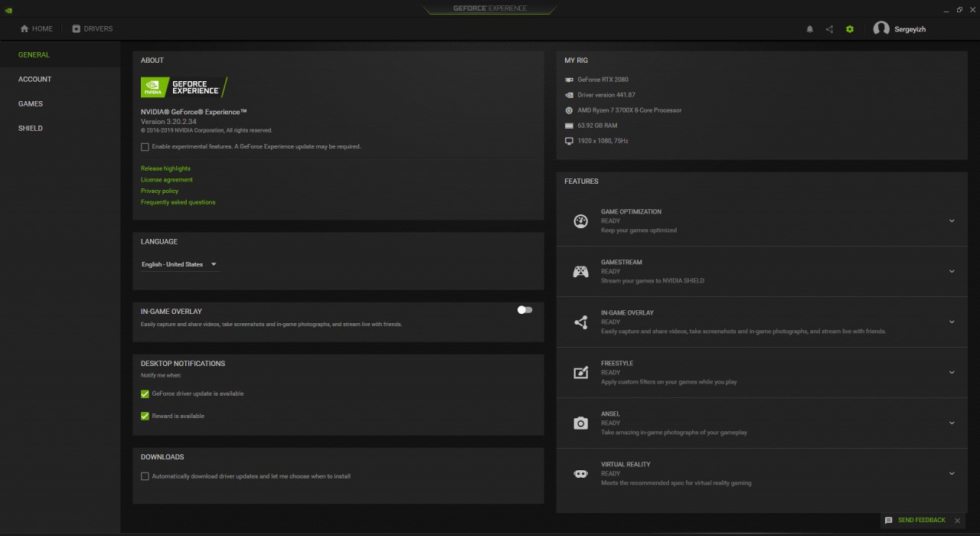
Task: Click the Ansel camera icon
Action: 580,423
